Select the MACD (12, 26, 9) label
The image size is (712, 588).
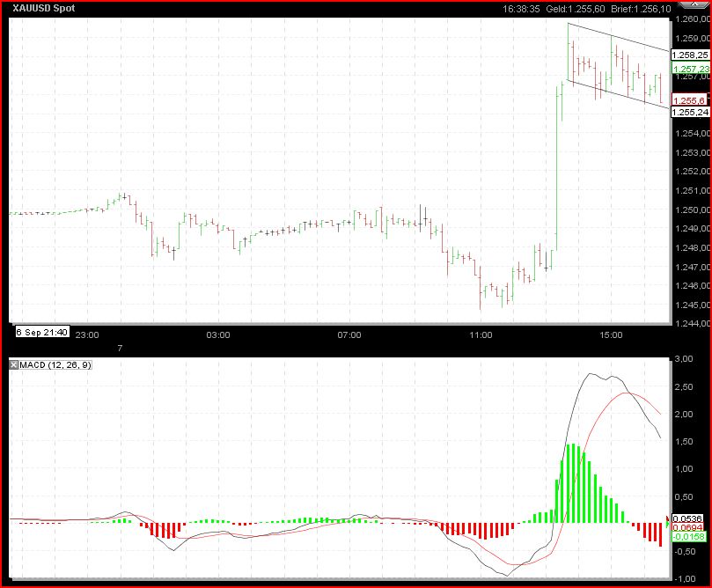(x=53, y=365)
